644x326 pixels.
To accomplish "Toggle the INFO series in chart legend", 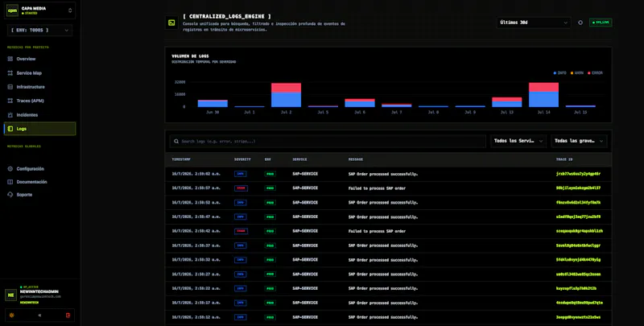I will point(559,73).
